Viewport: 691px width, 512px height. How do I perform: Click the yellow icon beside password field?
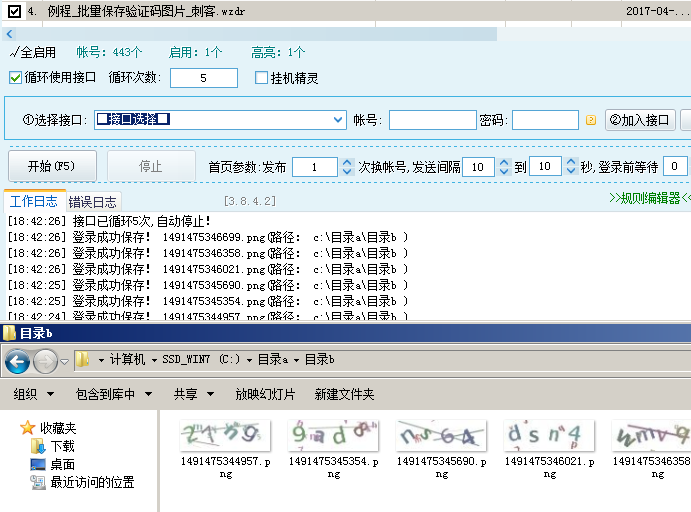pyautogui.click(x=591, y=121)
